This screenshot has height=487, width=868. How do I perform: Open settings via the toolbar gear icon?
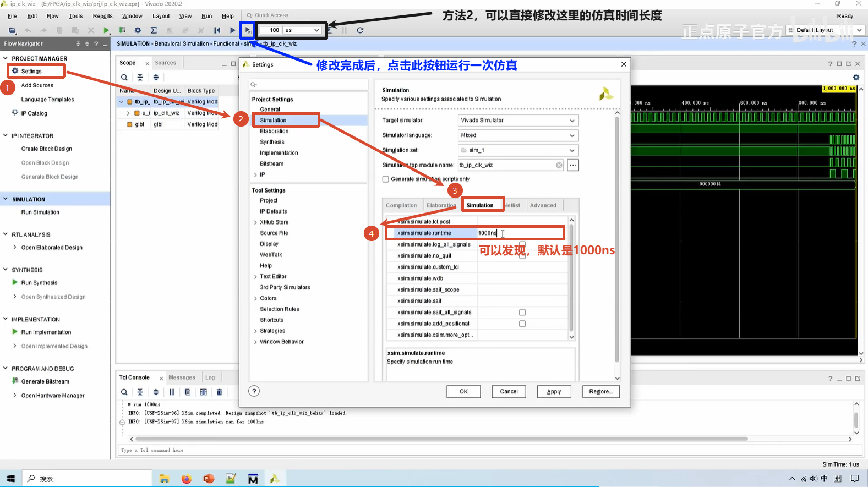pos(138,30)
